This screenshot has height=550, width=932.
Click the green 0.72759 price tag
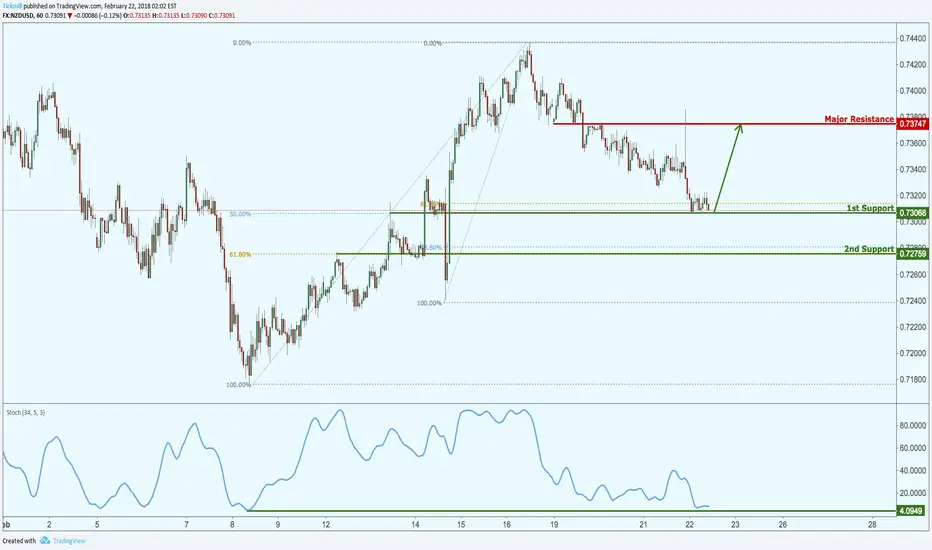(912, 254)
